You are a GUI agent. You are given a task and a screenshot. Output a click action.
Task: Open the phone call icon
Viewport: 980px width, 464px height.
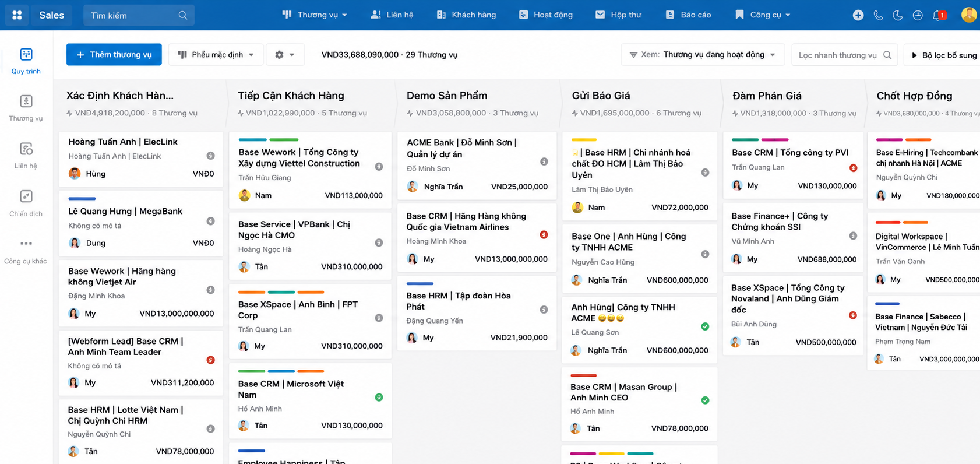pos(878,15)
